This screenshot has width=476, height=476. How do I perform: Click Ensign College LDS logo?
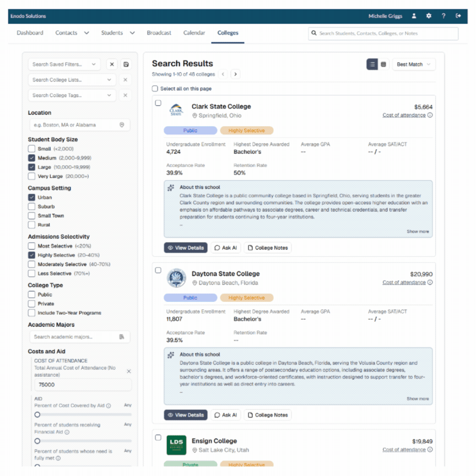point(176,445)
